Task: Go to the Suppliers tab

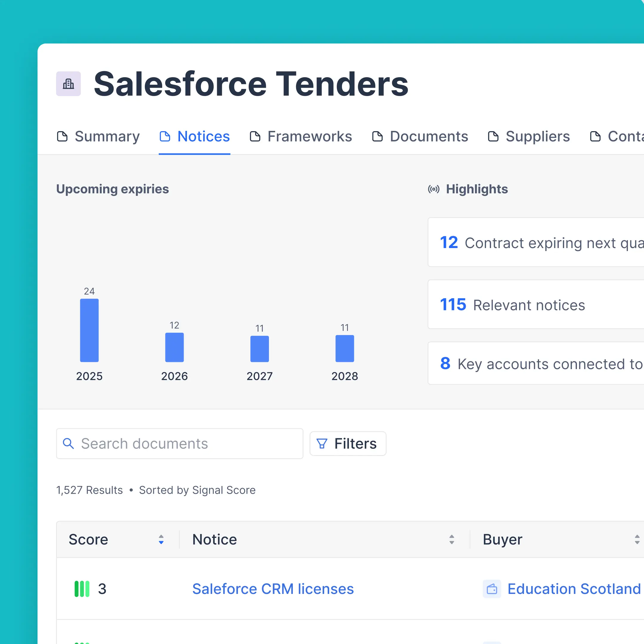Action: click(529, 136)
